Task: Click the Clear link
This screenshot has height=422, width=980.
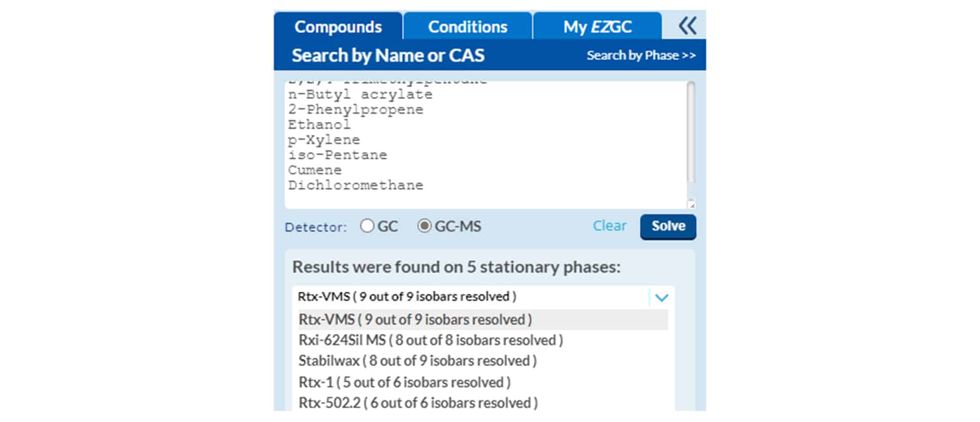Action: (609, 225)
